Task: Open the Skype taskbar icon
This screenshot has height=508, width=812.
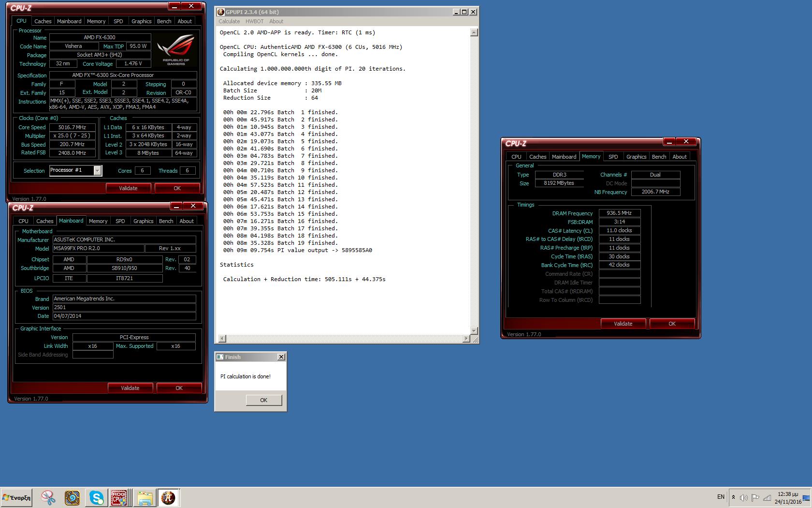Action: pyautogui.click(x=96, y=497)
